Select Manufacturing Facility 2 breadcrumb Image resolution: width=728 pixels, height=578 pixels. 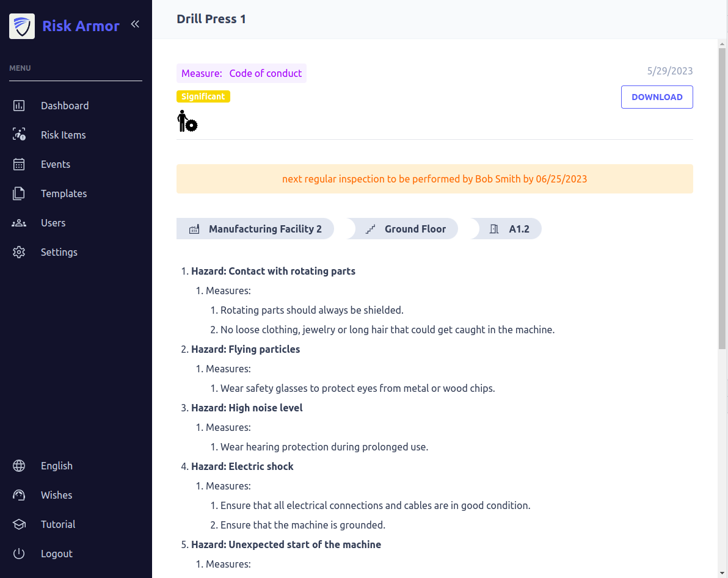click(255, 229)
